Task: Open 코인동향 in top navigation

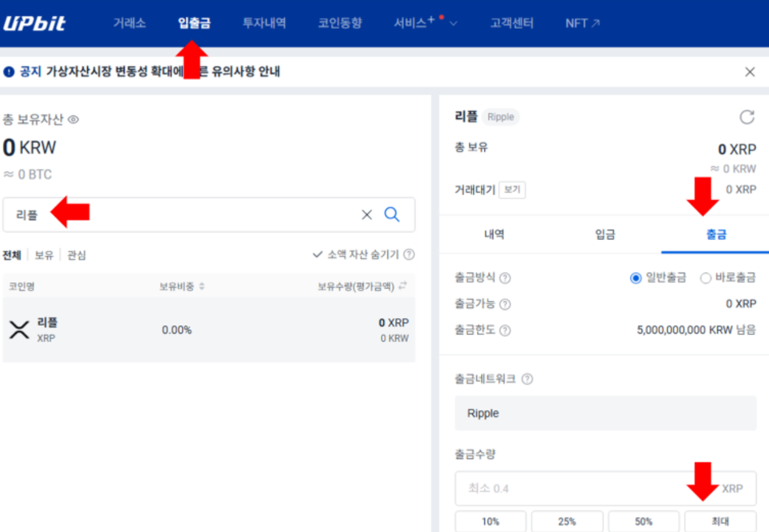Action: point(340,23)
